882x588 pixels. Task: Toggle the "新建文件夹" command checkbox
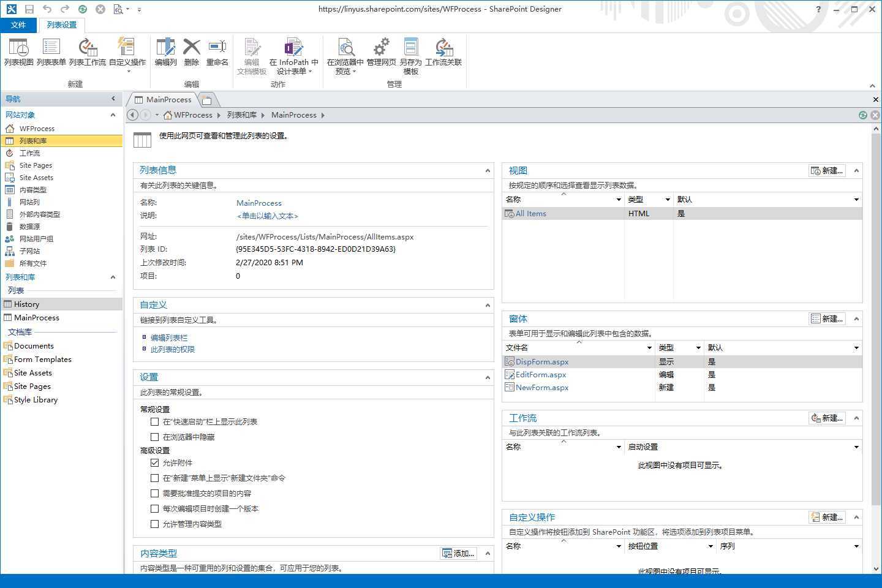click(154, 478)
